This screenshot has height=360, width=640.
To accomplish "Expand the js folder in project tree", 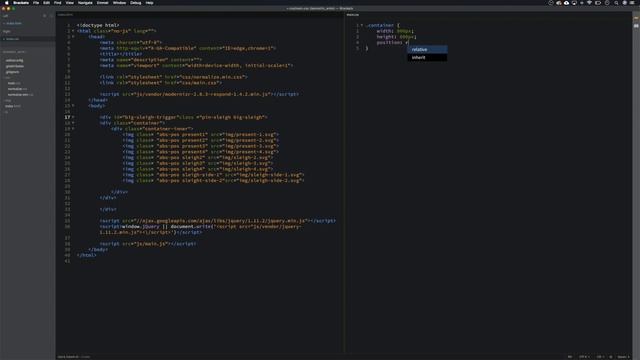I will coord(6,112).
